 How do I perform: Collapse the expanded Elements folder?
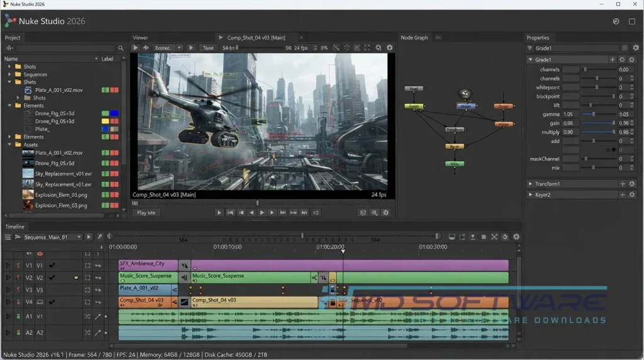(9, 106)
